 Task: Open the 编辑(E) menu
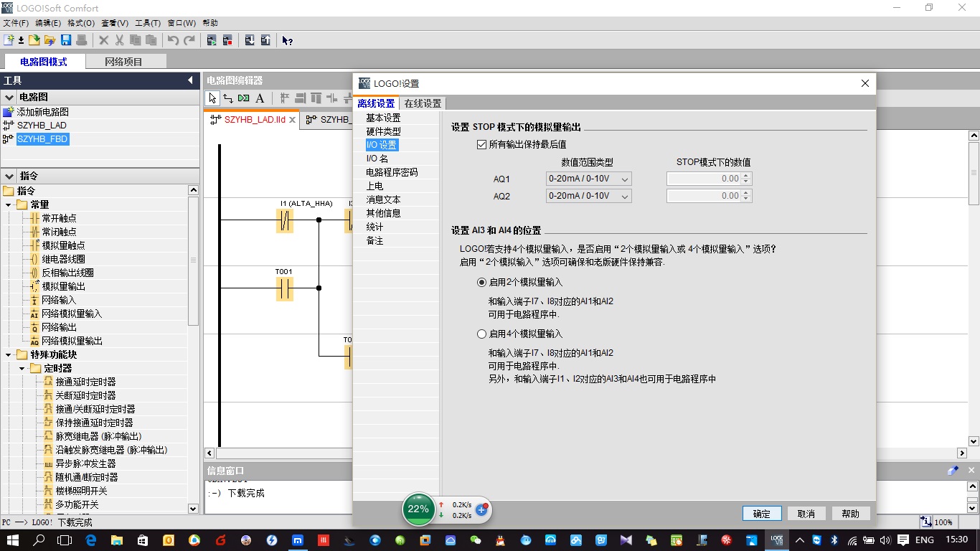point(48,23)
